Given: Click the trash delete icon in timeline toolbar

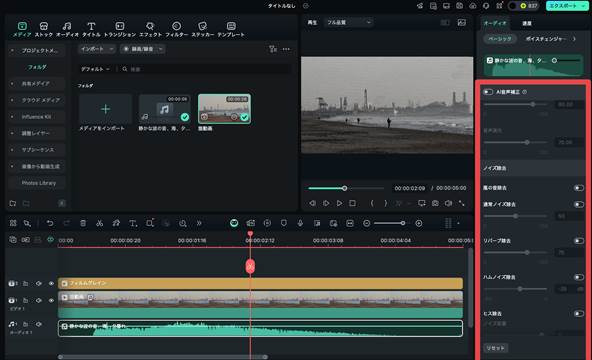Looking at the screenshot, I should pos(83,223).
